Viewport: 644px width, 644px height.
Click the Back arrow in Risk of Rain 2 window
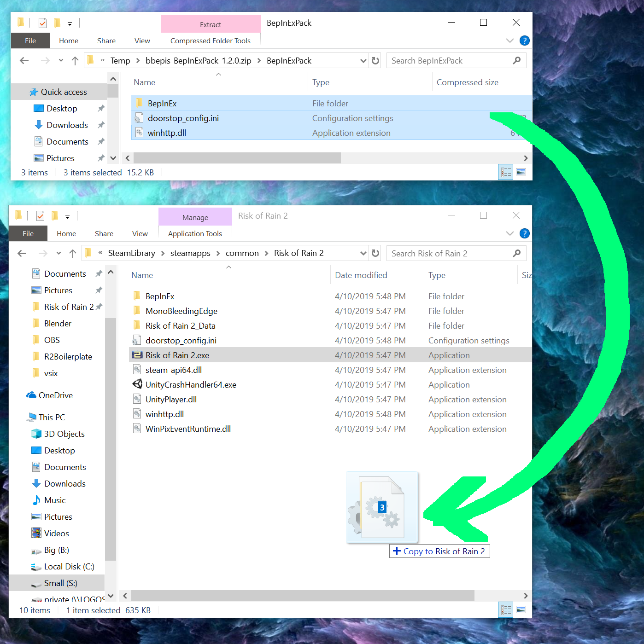pos(22,253)
